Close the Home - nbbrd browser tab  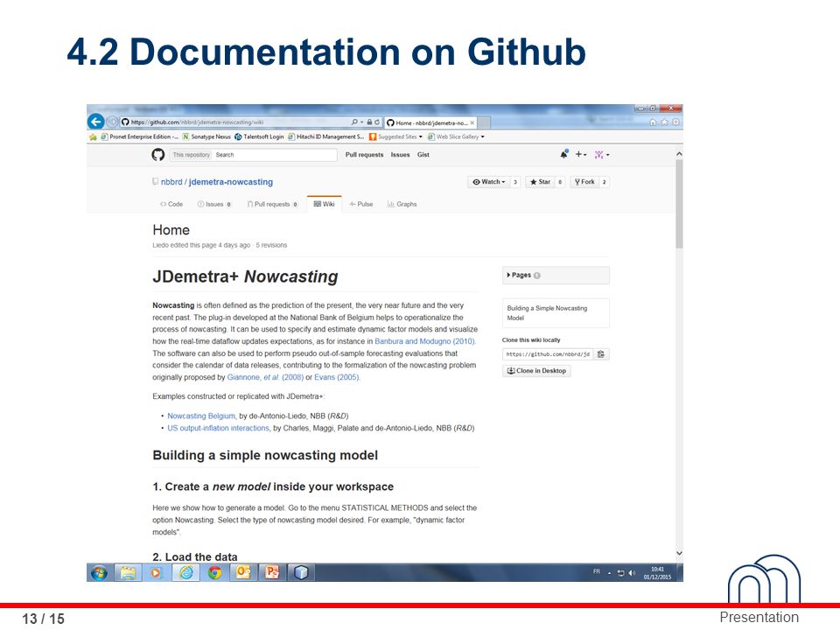[472, 122]
